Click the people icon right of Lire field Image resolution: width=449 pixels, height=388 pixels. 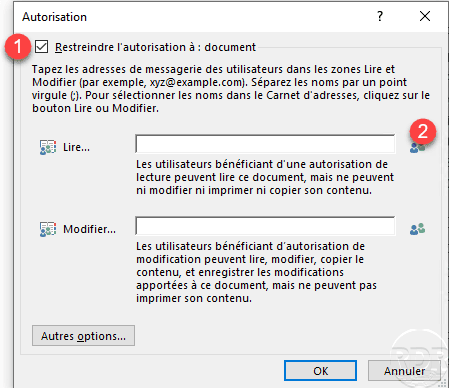[x=417, y=148]
